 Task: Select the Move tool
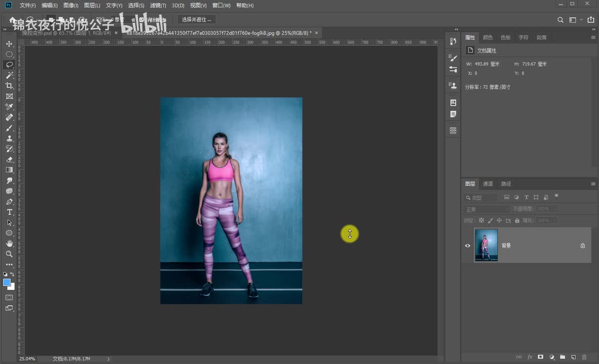pos(9,44)
